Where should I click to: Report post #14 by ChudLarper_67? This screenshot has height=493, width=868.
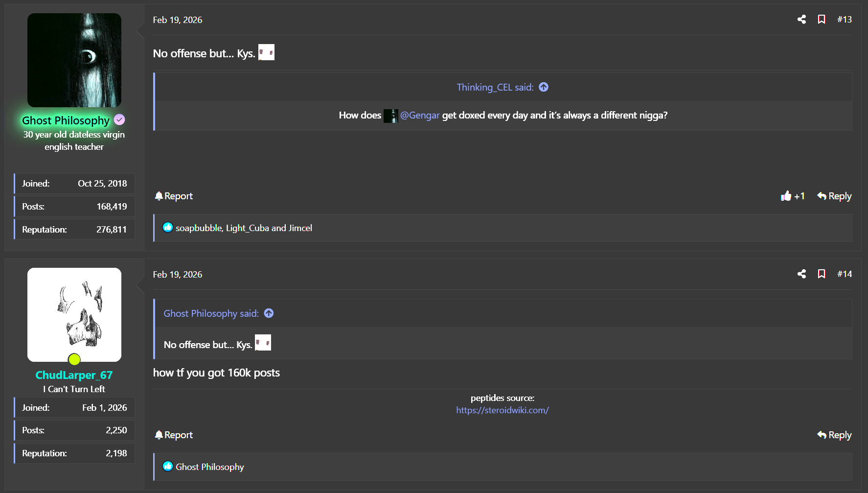click(x=174, y=435)
